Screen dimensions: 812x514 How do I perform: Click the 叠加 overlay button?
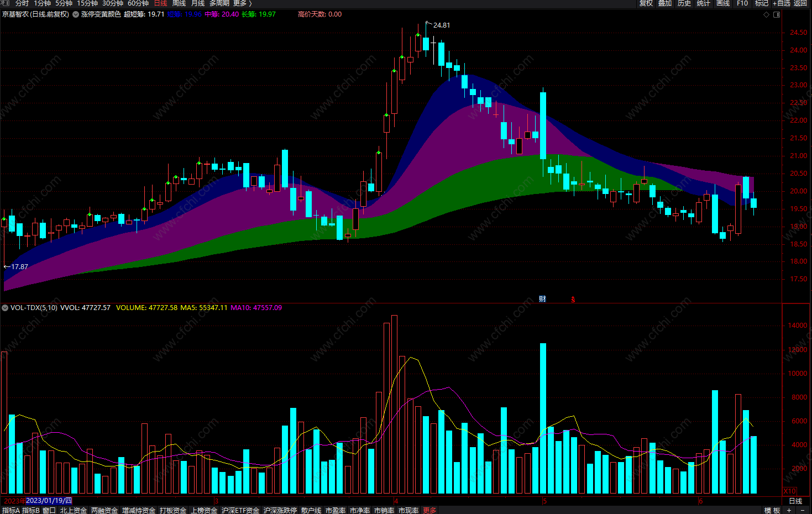[665, 3]
